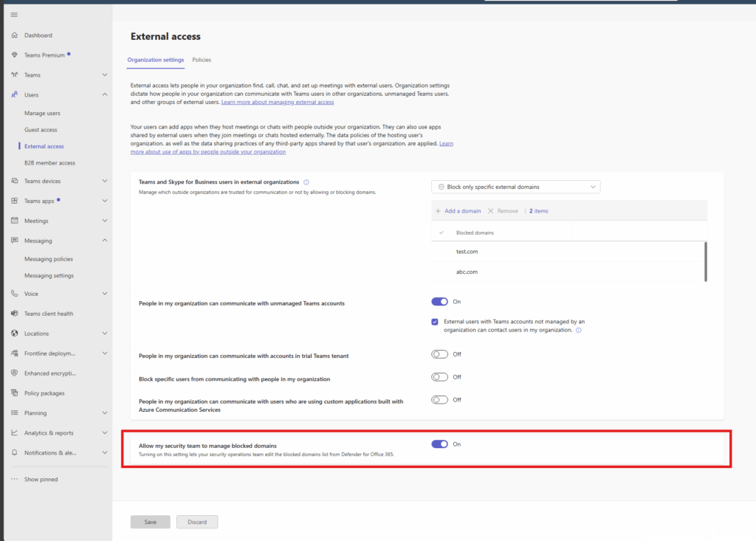Select the test.com blocked domain row

(467, 252)
